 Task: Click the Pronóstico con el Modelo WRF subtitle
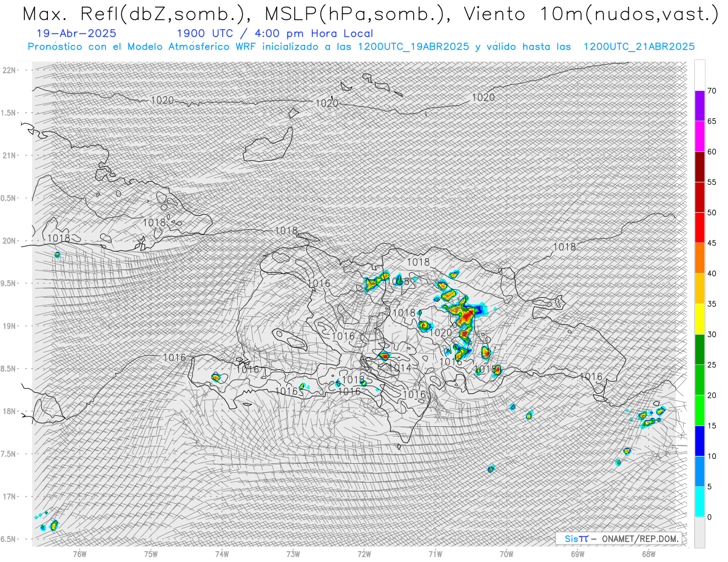[x=361, y=47]
